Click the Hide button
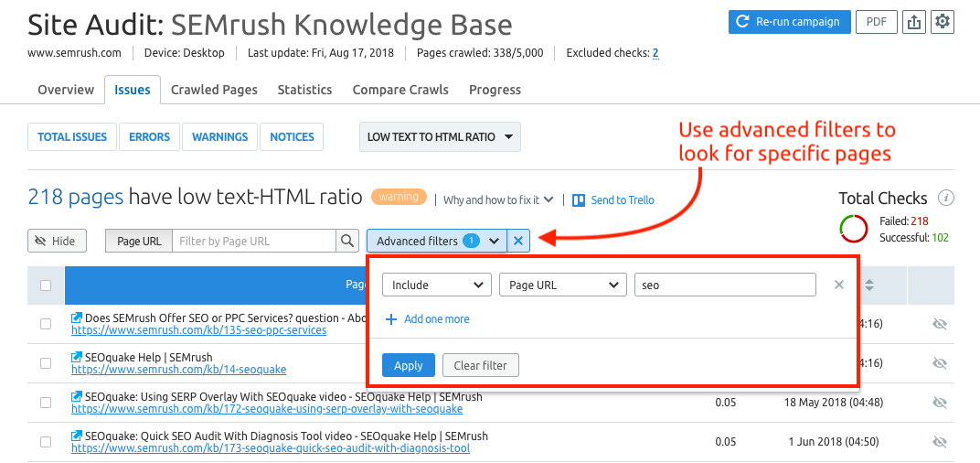This screenshot has width=980, height=463. click(x=57, y=241)
